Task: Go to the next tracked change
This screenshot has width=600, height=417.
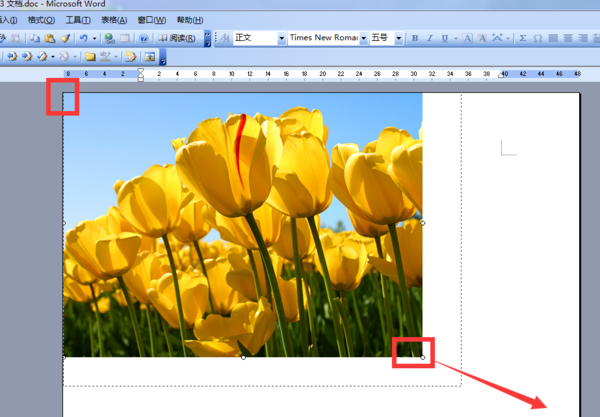Action: tap(27, 57)
